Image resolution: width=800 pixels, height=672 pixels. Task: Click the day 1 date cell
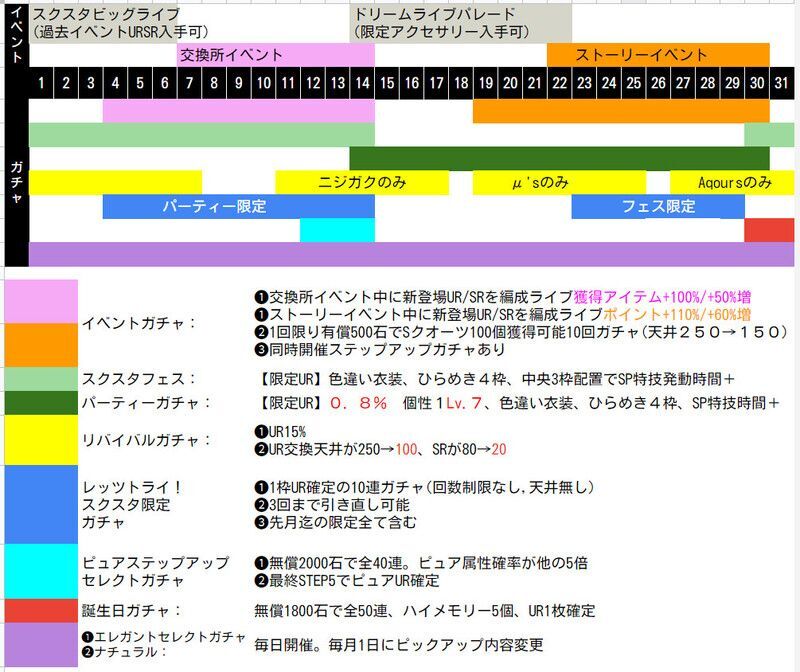pyautogui.click(x=41, y=82)
